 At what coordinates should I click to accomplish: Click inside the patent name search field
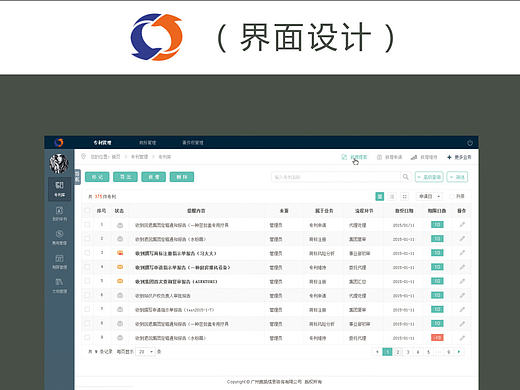point(336,177)
